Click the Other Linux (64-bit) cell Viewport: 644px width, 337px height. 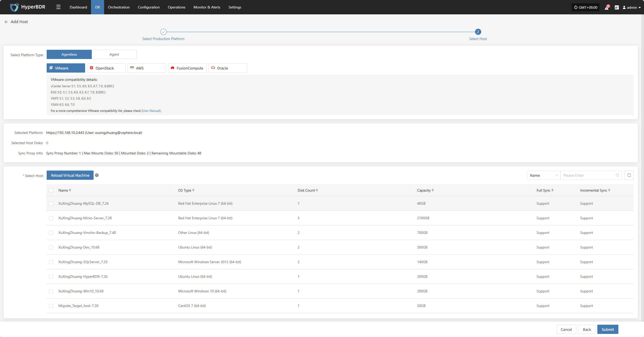click(194, 233)
